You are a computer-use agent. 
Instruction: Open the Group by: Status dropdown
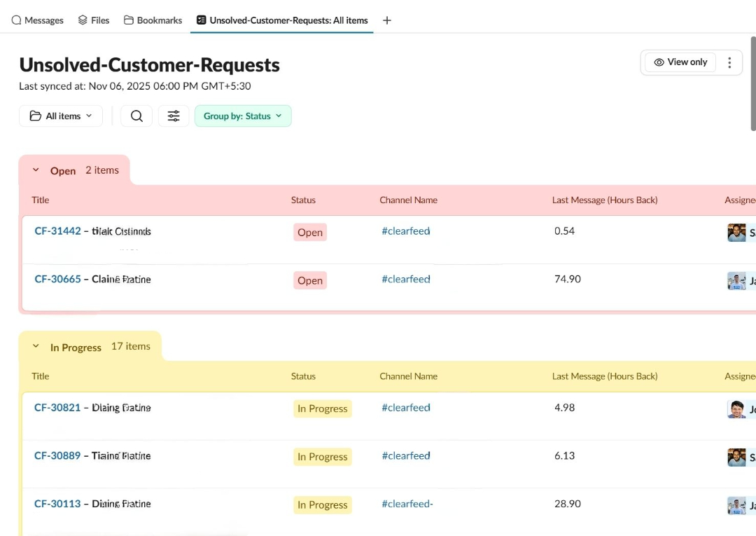click(x=243, y=116)
